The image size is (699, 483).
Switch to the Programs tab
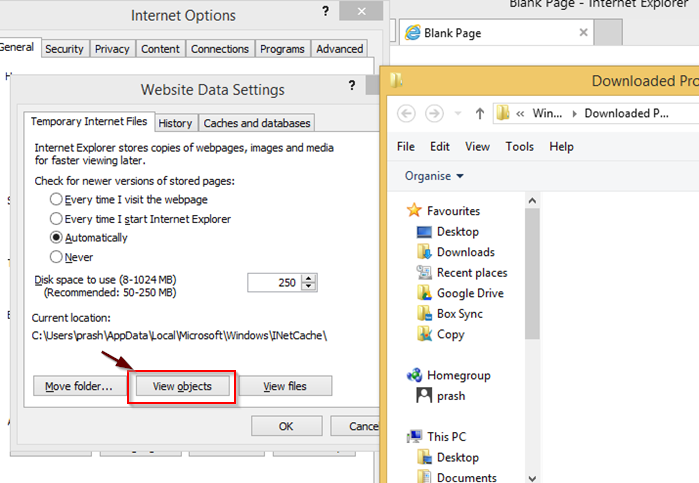tap(282, 49)
